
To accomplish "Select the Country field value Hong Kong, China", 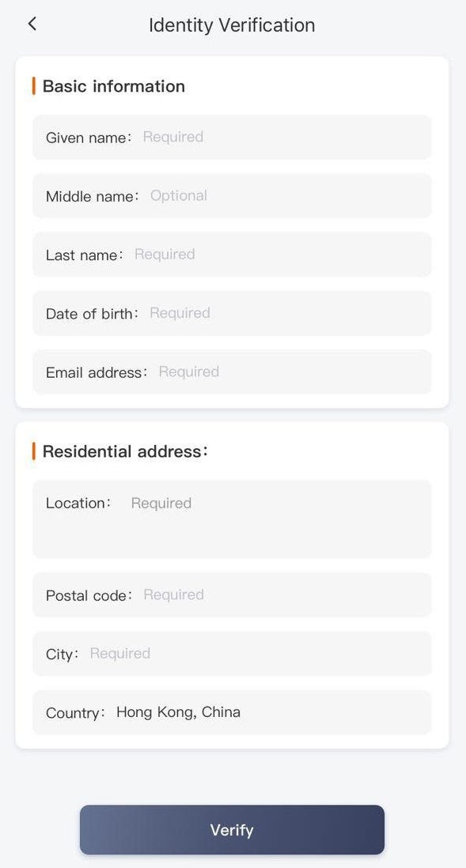I will tap(179, 712).
